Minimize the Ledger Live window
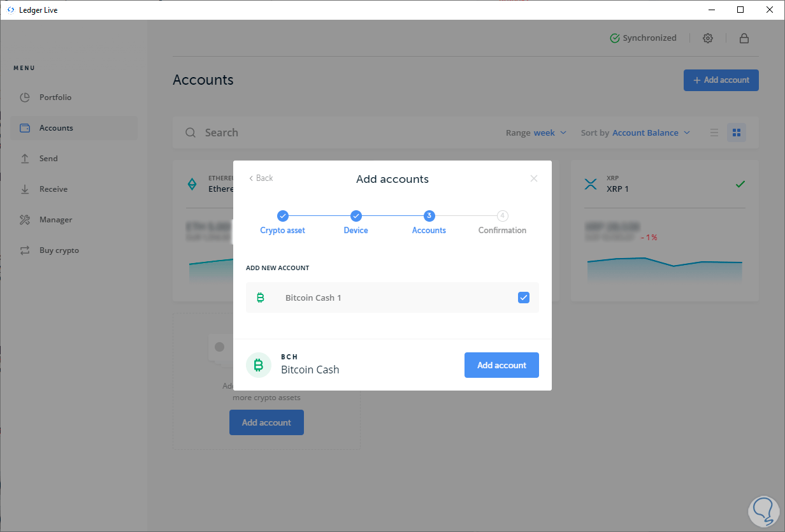785x532 pixels. pos(711,10)
